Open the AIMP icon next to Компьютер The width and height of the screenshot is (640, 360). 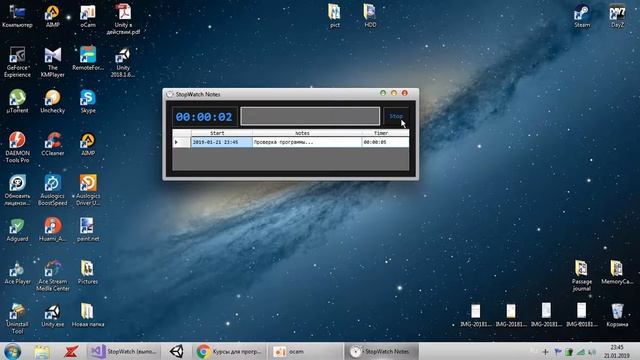(x=52, y=16)
